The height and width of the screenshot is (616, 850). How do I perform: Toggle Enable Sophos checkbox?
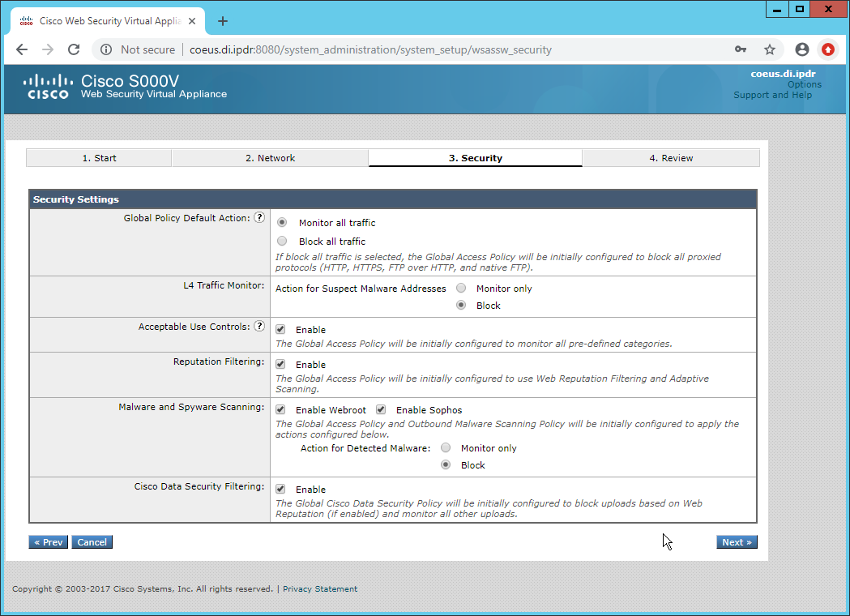click(381, 409)
